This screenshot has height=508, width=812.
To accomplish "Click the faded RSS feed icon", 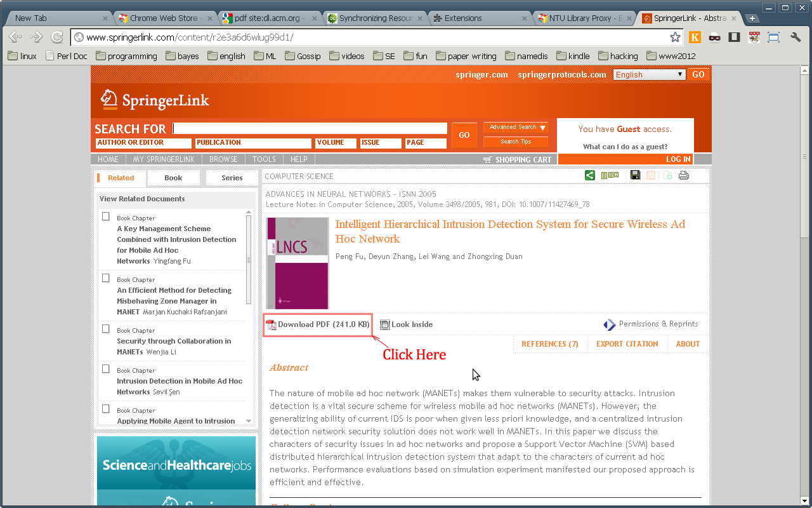I will click(x=651, y=176).
